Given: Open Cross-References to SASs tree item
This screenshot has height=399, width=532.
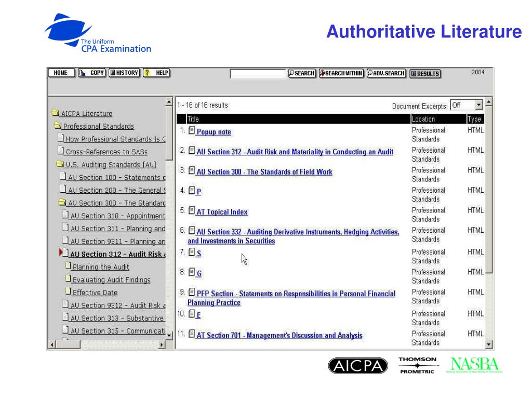Looking at the screenshot, I should (107, 152).
